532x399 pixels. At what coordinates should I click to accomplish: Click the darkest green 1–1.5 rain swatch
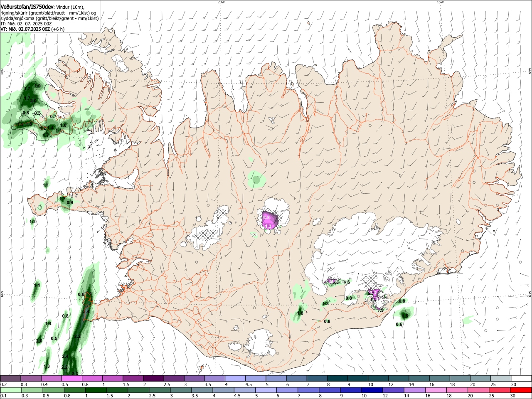96,390
